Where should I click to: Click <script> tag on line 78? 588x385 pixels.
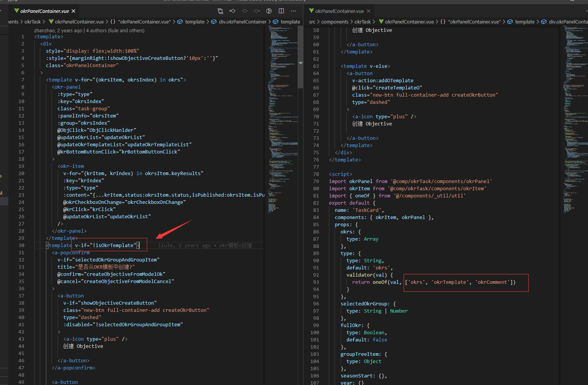pyautogui.click(x=340, y=174)
